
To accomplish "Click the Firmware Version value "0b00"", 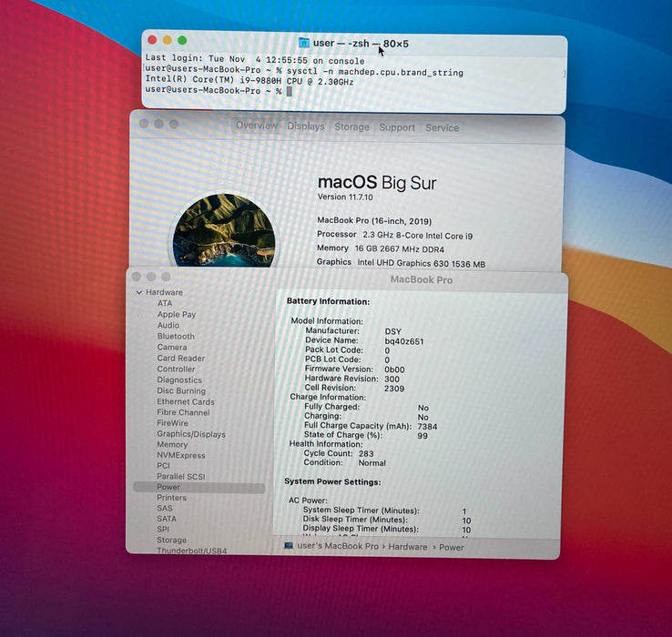I will [x=394, y=369].
